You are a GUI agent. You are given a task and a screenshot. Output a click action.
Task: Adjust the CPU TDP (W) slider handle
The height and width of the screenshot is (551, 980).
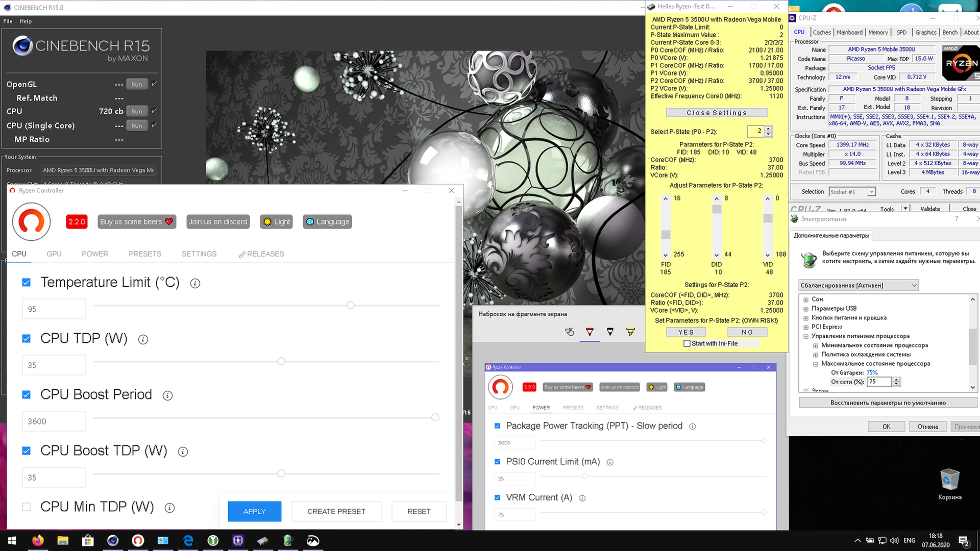[281, 361]
